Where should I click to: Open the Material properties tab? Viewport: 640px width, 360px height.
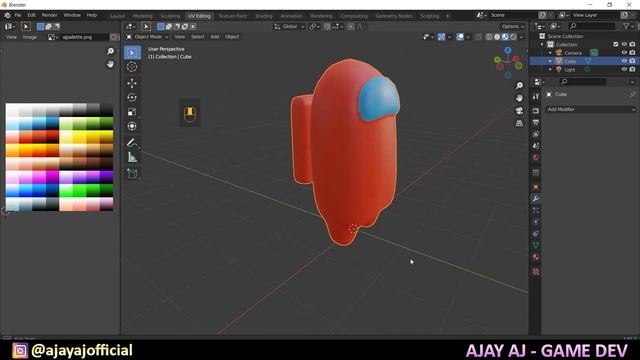pyautogui.click(x=536, y=257)
